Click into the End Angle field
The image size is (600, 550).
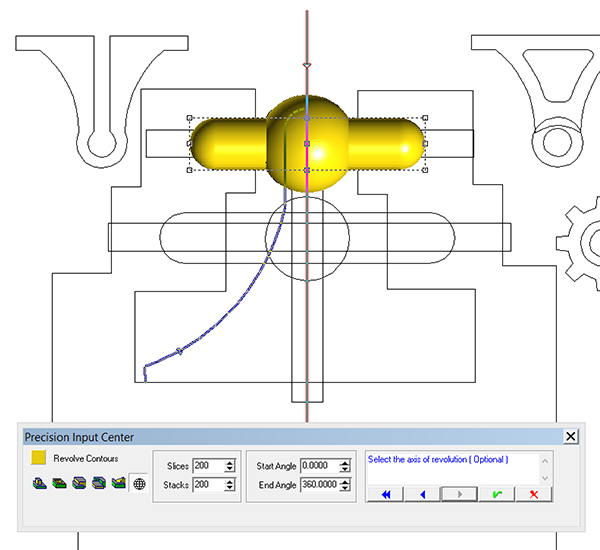pyautogui.click(x=320, y=485)
